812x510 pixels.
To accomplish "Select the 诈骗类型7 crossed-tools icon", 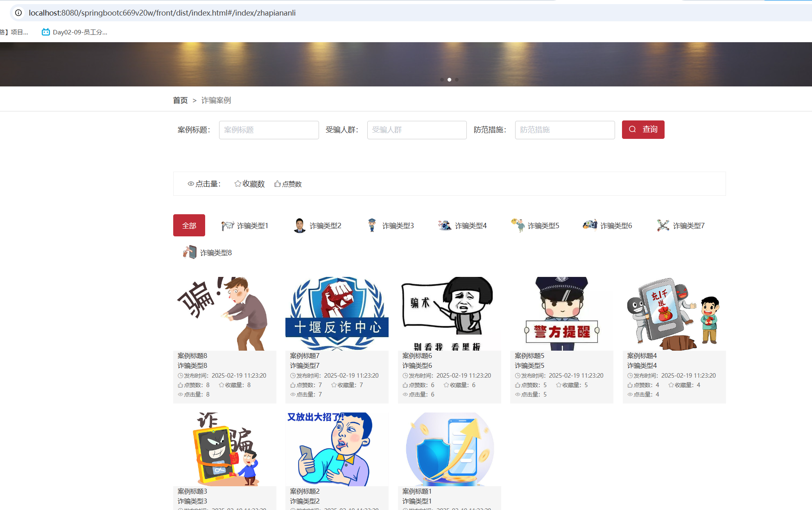I will pos(663,225).
